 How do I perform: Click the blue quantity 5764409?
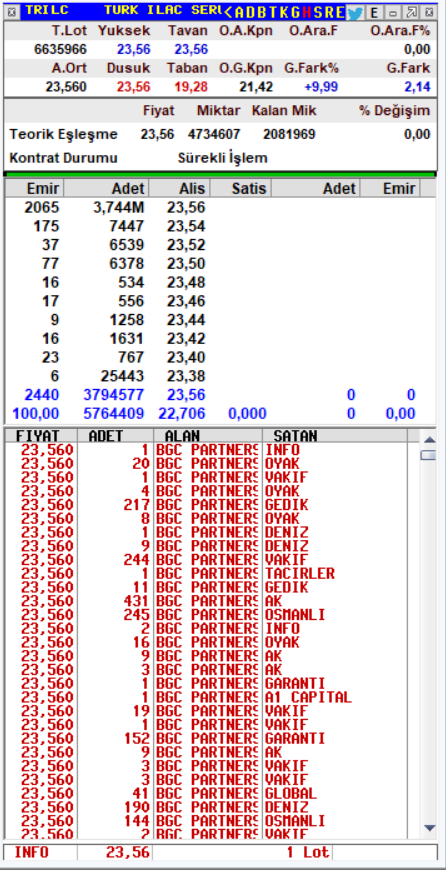[x=113, y=414]
